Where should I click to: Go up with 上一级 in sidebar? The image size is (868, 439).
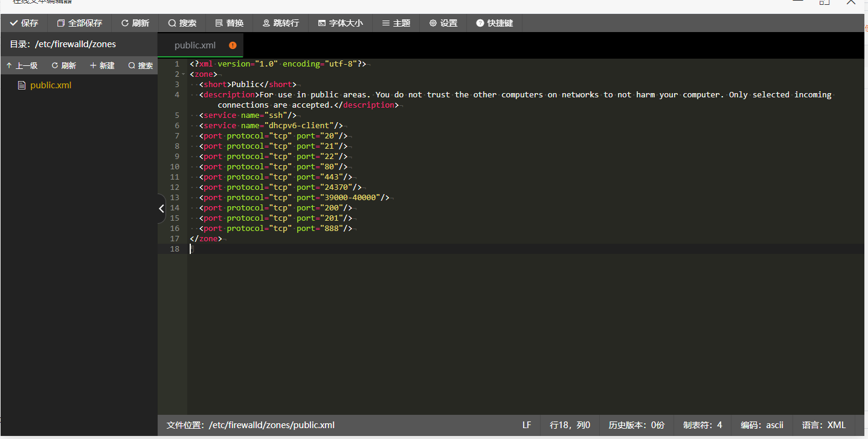(x=22, y=65)
